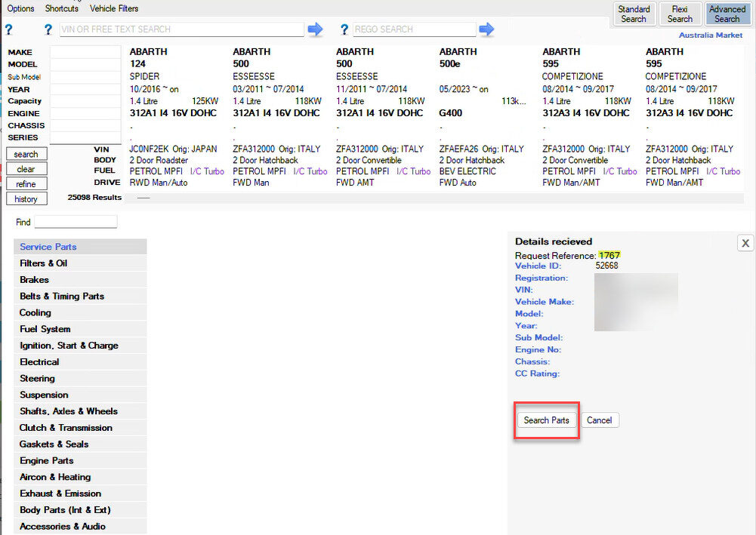This screenshot has height=535, width=756.
Task: Select Electrical category
Action: tap(81, 361)
